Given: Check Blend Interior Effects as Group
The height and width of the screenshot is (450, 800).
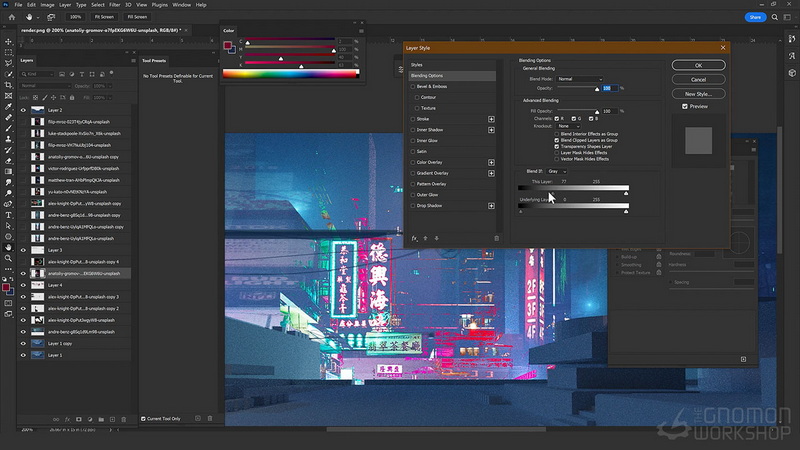Looking at the screenshot, I should [557, 134].
